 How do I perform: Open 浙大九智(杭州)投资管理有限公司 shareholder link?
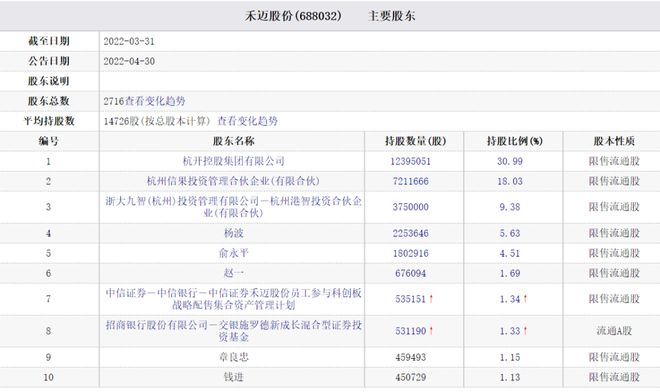[x=233, y=207]
